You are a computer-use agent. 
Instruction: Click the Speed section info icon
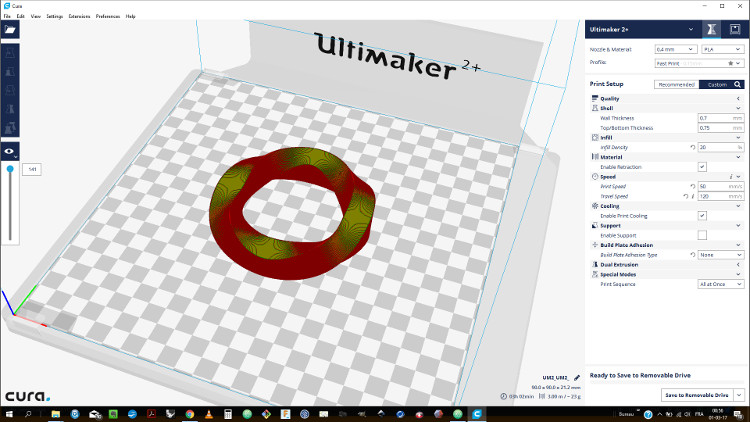click(731, 177)
